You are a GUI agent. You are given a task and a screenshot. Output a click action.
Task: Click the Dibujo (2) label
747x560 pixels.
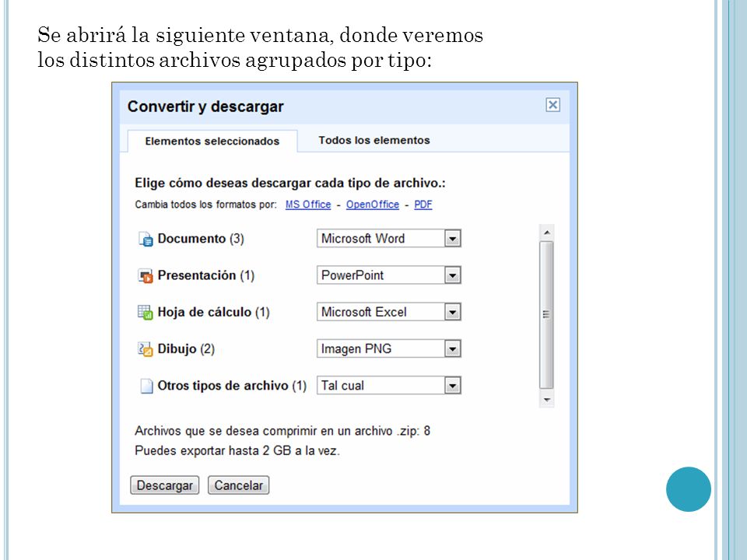(x=186, y=349)
